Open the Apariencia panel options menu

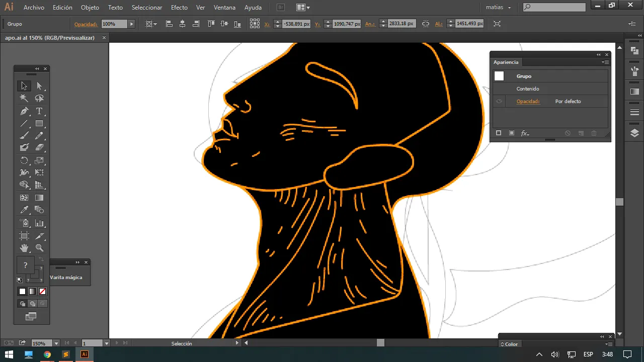[605, 62]
